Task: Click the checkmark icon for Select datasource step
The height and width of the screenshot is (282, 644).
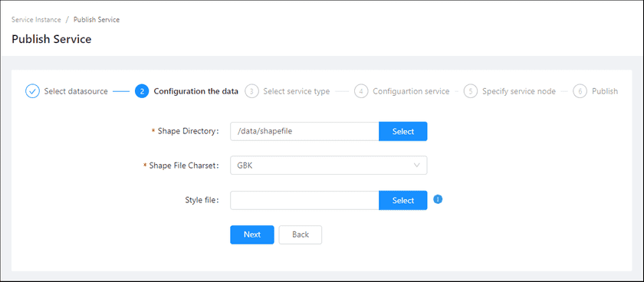Action: click(32, 91)
